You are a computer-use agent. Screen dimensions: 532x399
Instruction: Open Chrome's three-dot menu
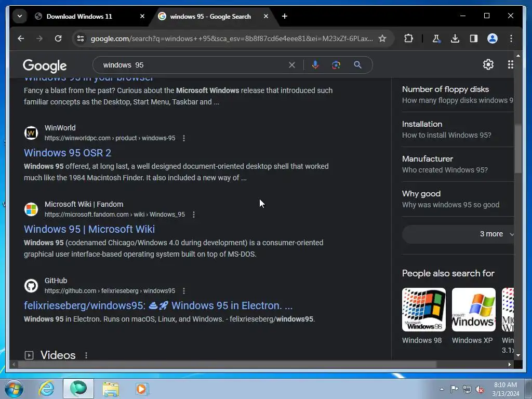pyautogui.click(x=511, y=38)
